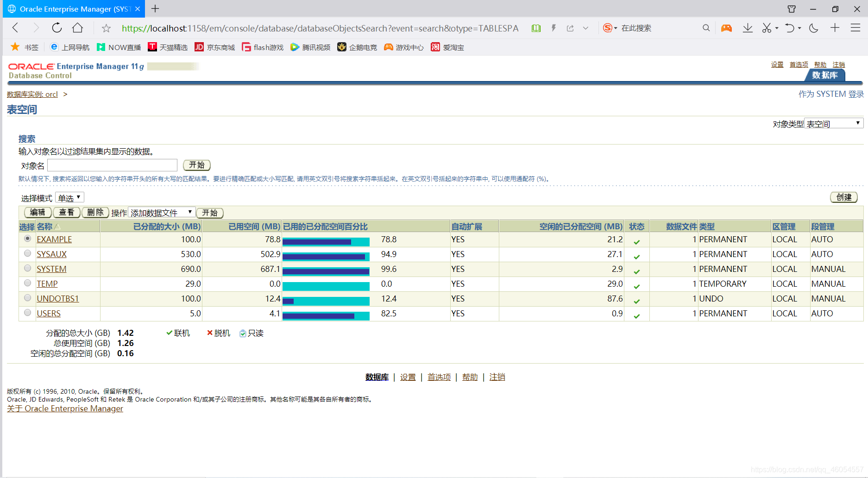Open the NOW直播 bookmark
The height and width of the screenshot is (478, 868).
click(119, 47)
